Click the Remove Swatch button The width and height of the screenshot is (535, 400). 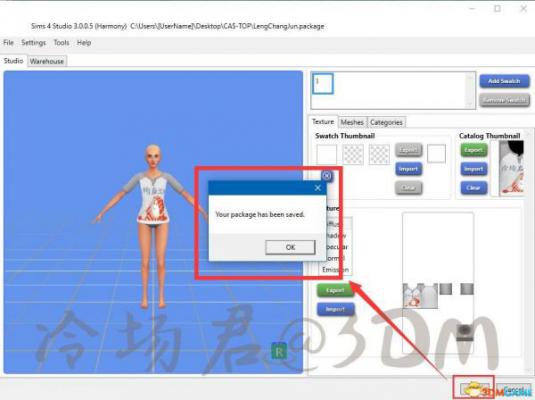[504, 100]
